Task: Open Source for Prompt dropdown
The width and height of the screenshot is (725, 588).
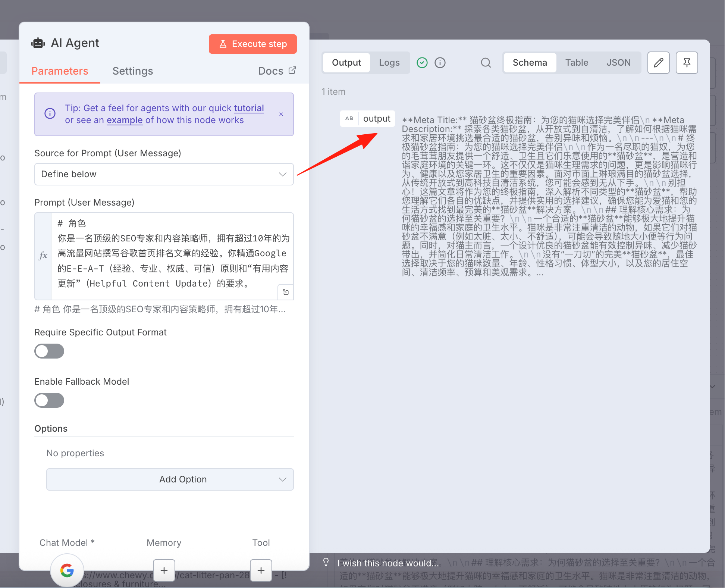Action: click(x=164, y=174)
